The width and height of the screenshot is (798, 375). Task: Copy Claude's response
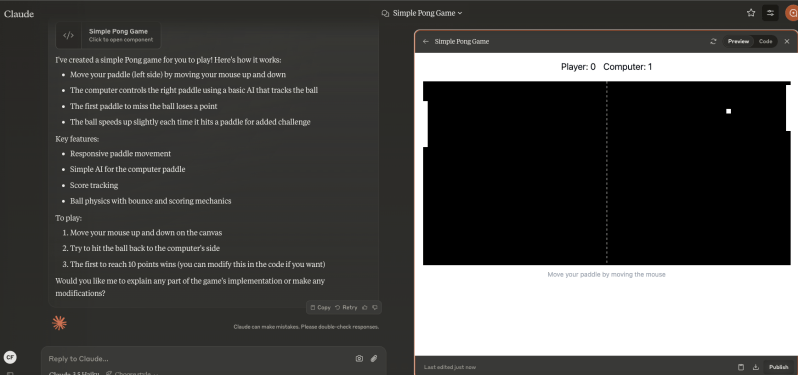click(321, 307)
